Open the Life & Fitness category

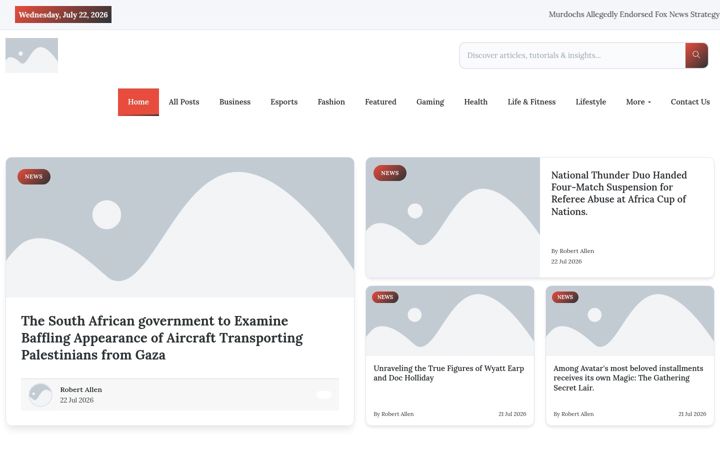(x=531, y=102)
